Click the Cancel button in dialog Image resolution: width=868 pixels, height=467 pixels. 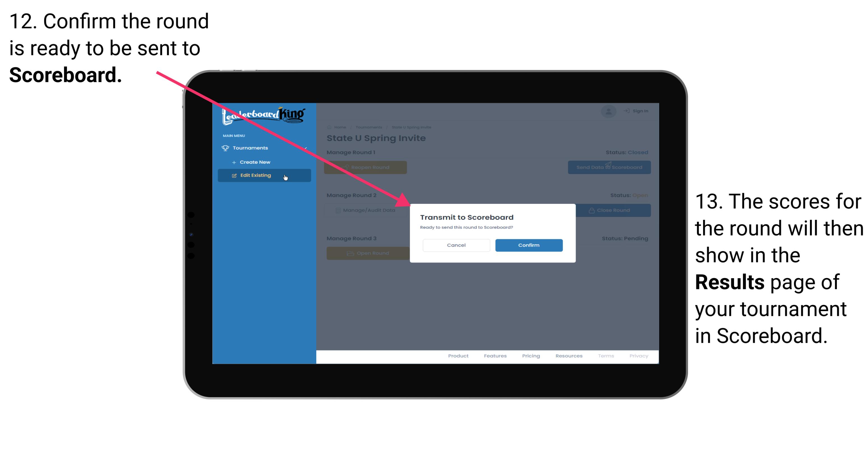[x=456, y=245]
